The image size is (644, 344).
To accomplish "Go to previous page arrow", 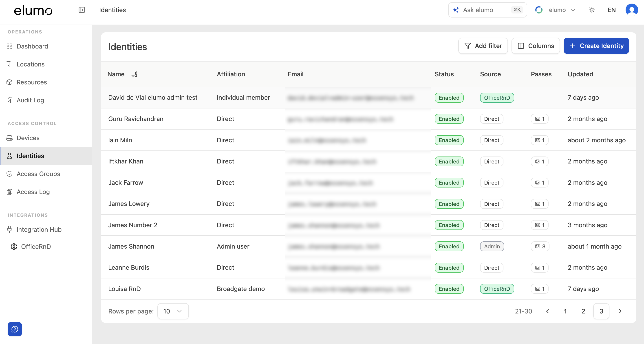I will click(x=547, y=311).
